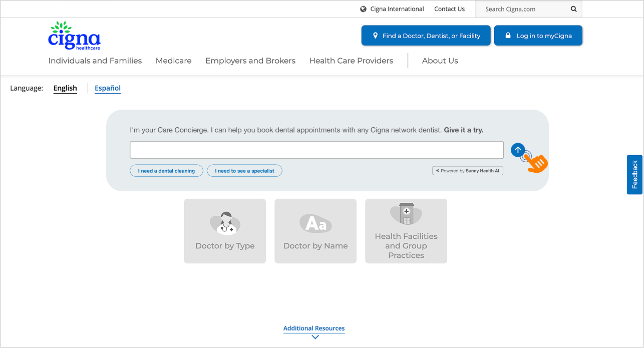This screenshot has height=348, width=644.
Task: Choose the 'I need a dental cleaning' suggestion
Action: (x=166, y=171)
